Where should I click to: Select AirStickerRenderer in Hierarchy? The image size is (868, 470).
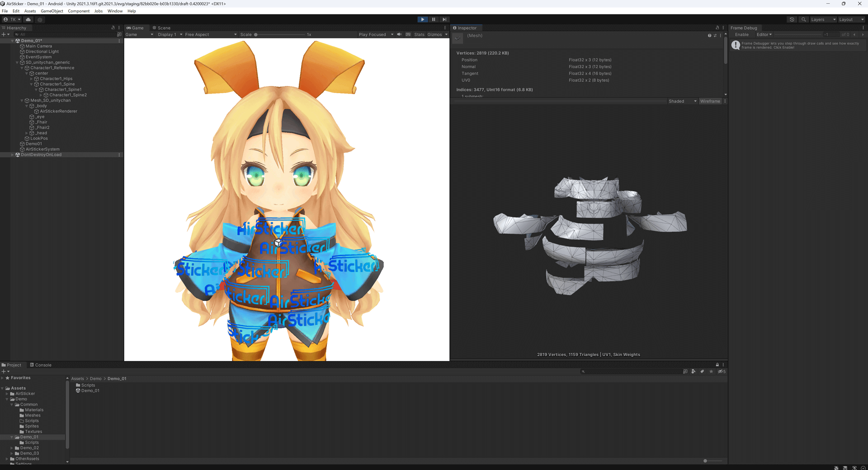click(58, 111)
